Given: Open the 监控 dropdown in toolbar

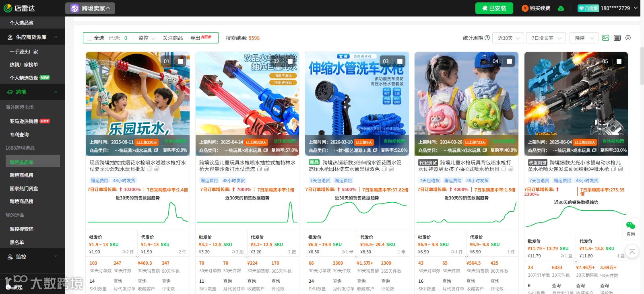Looking at the screenshot, I should pyautogui.click(x=147, y=38).
